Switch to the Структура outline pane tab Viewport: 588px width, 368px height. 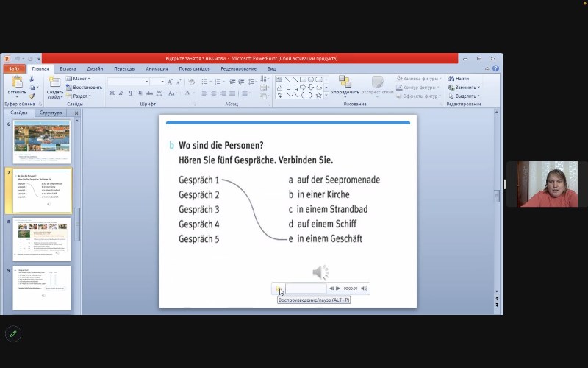(x=51, y=113)
